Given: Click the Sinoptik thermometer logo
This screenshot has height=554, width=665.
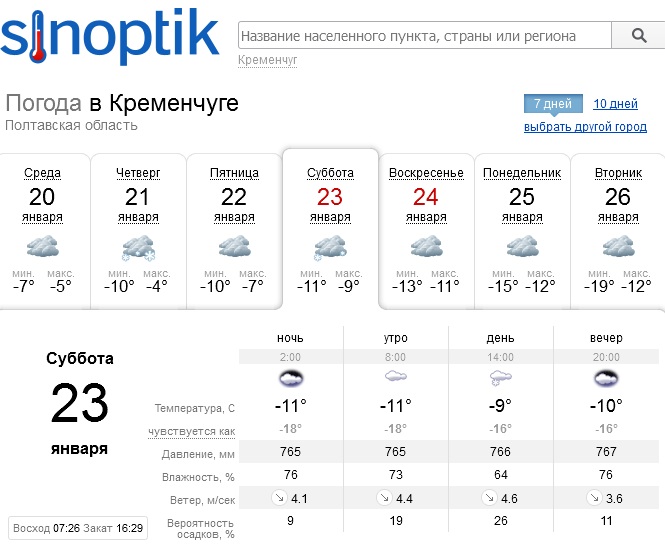Looking at the screenshot, I should [110, 35].
